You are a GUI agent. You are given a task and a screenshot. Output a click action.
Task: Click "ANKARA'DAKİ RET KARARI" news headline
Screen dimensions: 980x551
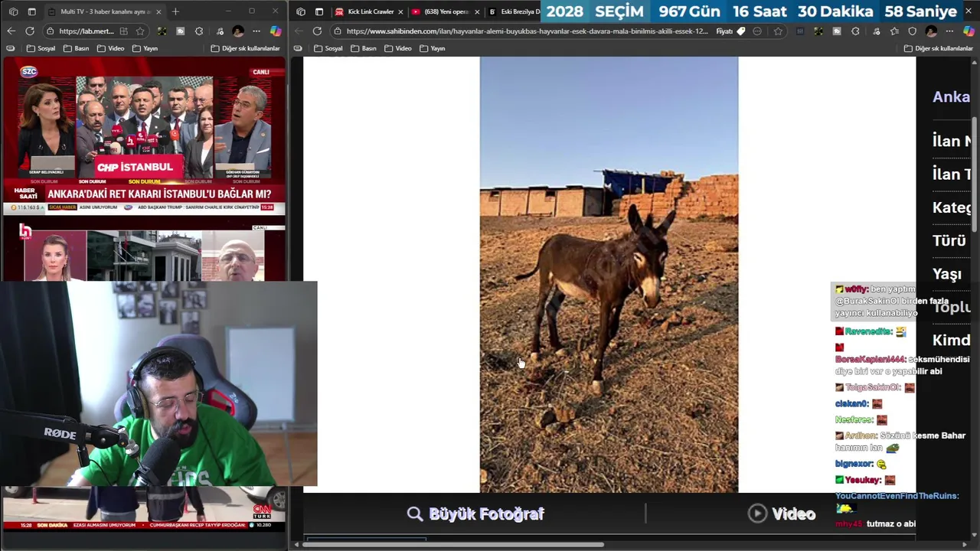point(159,194)
